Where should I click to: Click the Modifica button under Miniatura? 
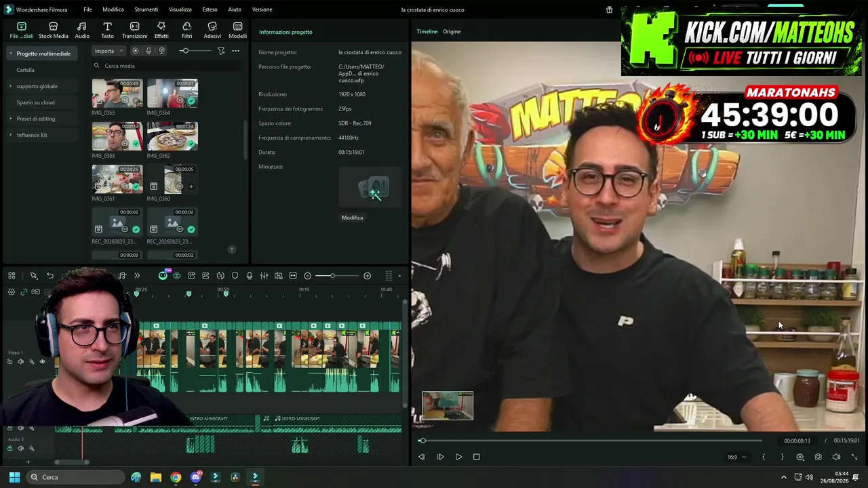tap(353, 218)
